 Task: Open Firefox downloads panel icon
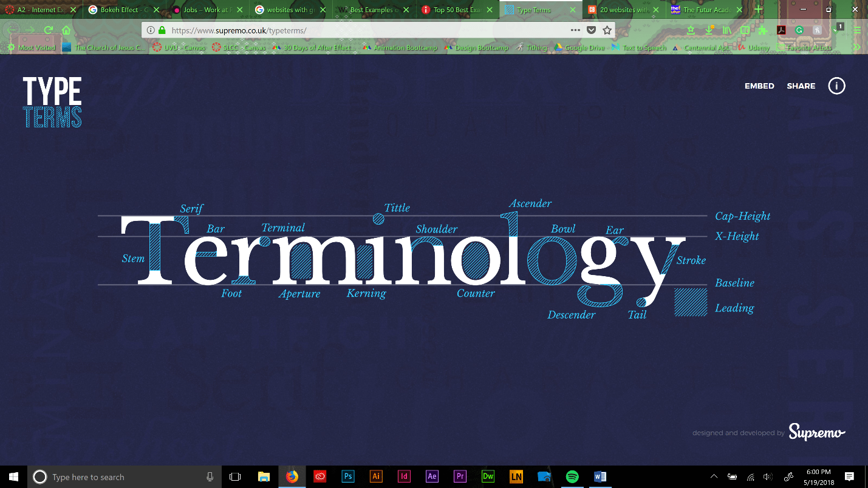[708, 30]
